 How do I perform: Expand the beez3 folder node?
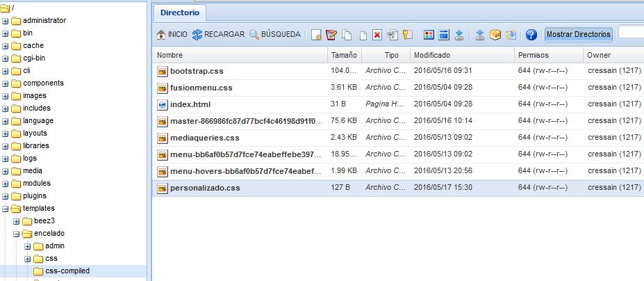point(17,221)
